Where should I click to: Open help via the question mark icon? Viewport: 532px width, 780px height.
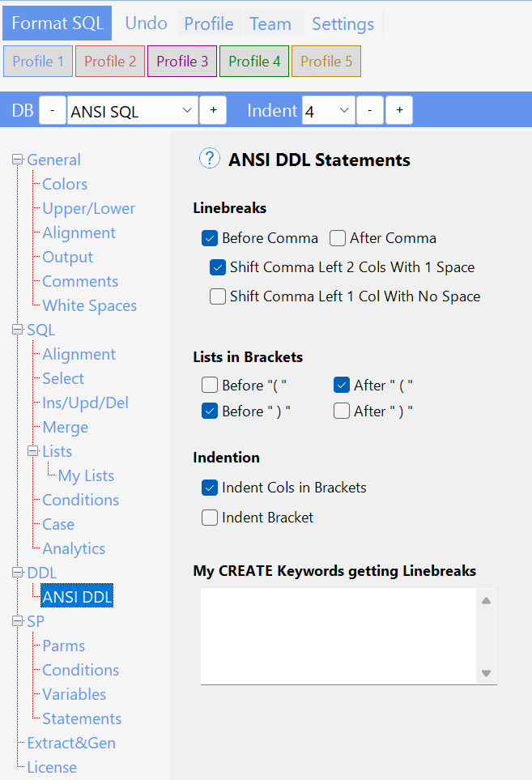pyautogui.click(x=210, y=158)
